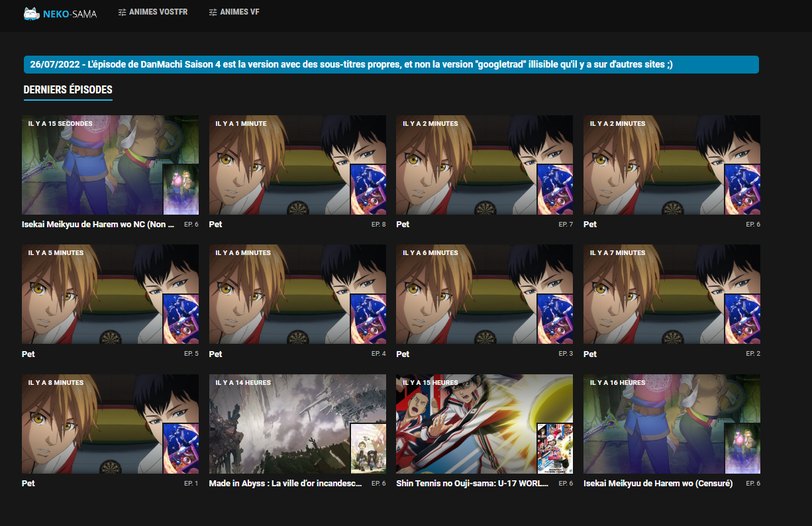Click the 'IL Y A 15 SECONDES' label
Image resolution: width=812 pixels, height=526 pixels.
point(60,124)
